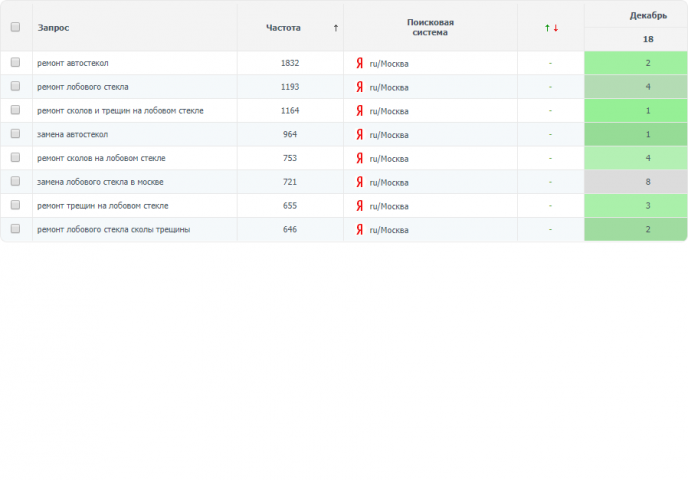Screen dimensions: 688x480
Task: Click Yandex icon in frequency 655 row
Action: coord(360,205)
